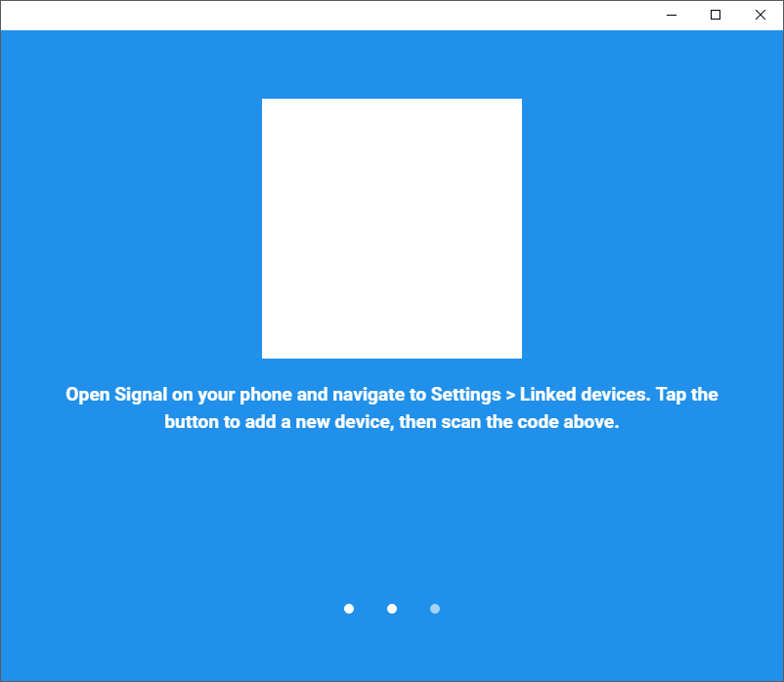The height and width of the screenshot is (682, 784).
Task: Select the middle step indicator dot
Action: [392, 609]
